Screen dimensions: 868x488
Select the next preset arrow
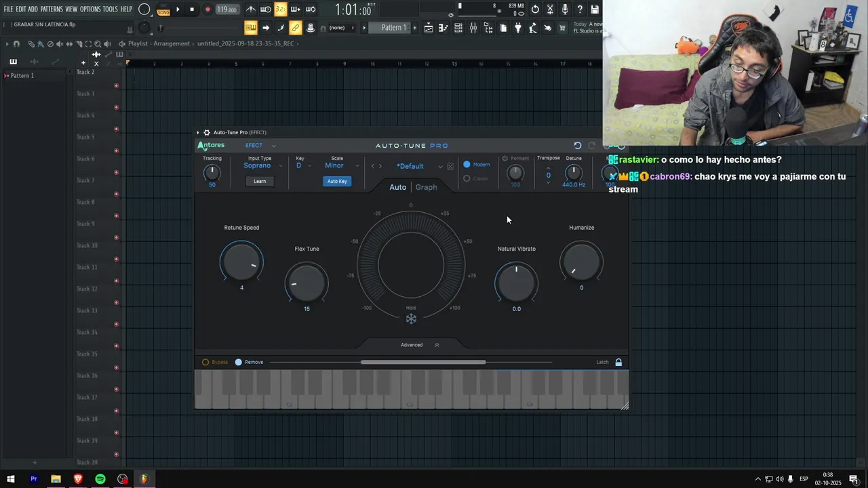380,166
